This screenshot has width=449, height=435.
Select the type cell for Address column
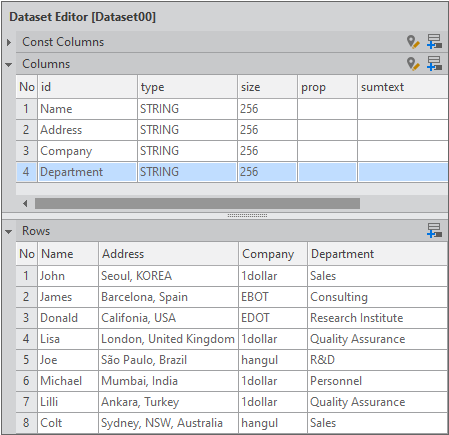tap(187, 130)
